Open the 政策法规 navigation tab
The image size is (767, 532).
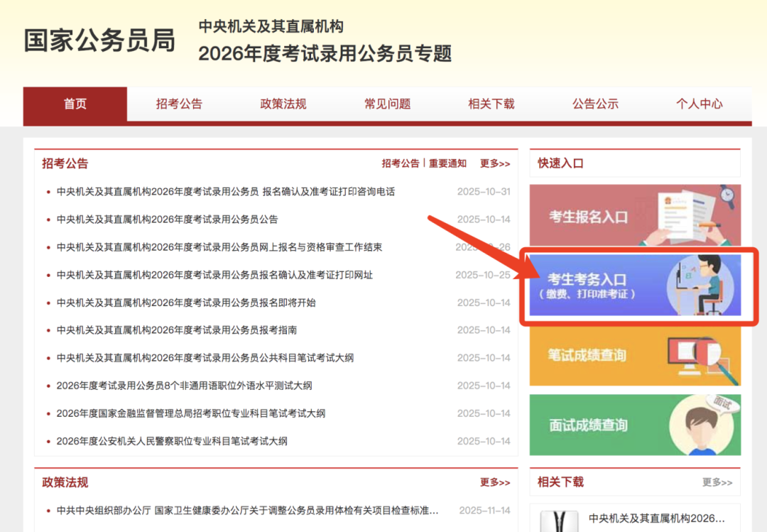[283, 104]
